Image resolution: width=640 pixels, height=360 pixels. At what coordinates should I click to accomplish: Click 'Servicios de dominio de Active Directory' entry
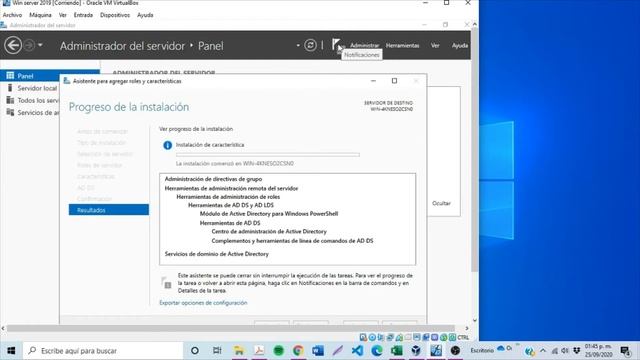point(216,254)
